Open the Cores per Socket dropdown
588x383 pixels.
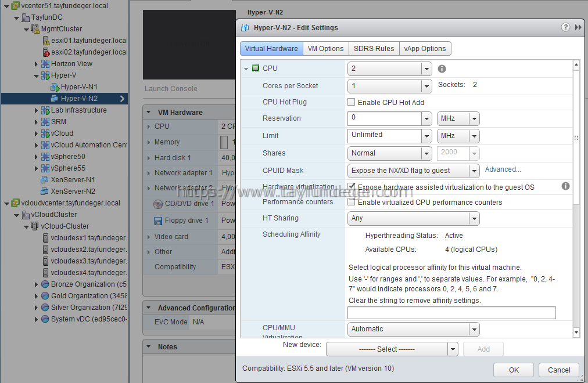[426, 86]
